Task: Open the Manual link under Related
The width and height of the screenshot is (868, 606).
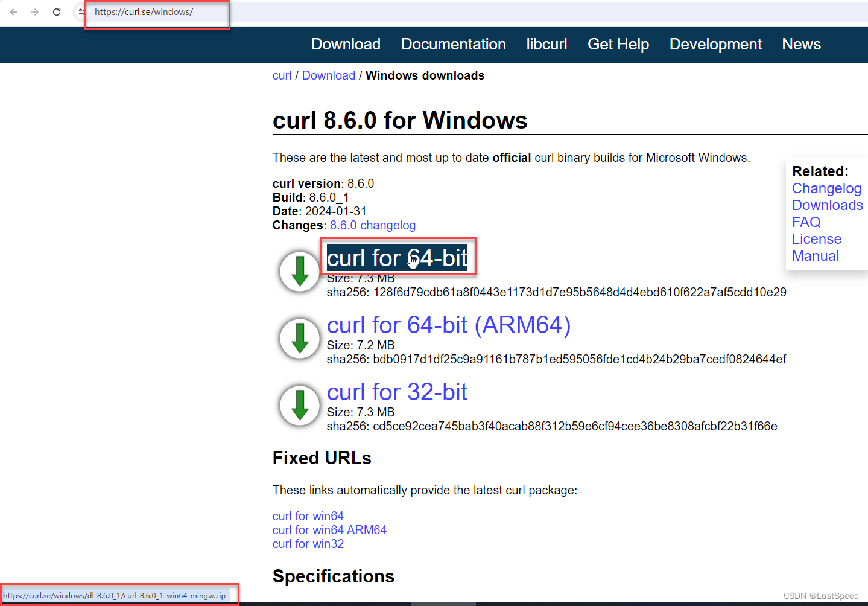Action: [x=815, y=256]
